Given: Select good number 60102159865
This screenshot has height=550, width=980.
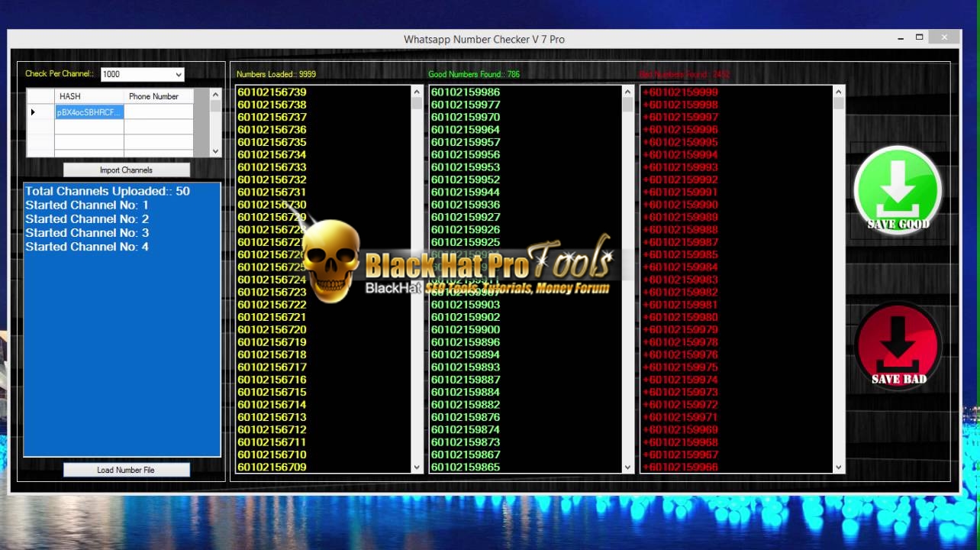Looking at the screenshot, I should click(x=466, y=467).
